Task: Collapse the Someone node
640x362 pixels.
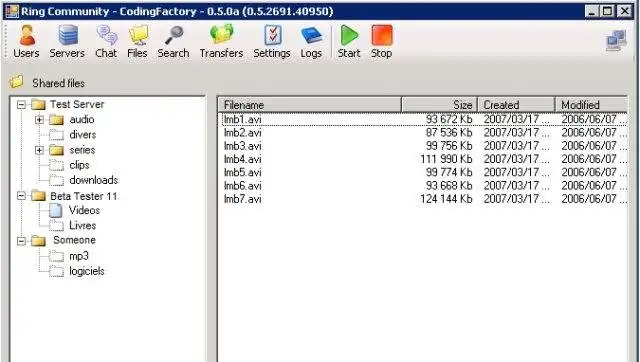Action: 21,241
